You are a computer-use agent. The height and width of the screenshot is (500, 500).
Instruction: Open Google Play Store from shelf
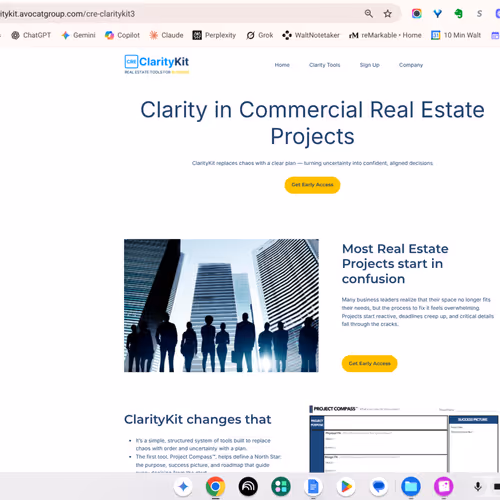(x=346, y=487)
